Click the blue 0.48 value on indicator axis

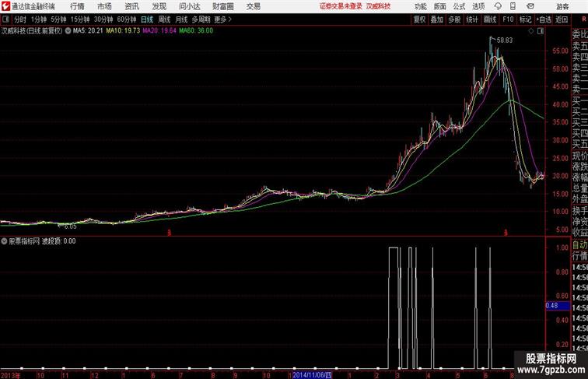(558, 305)
